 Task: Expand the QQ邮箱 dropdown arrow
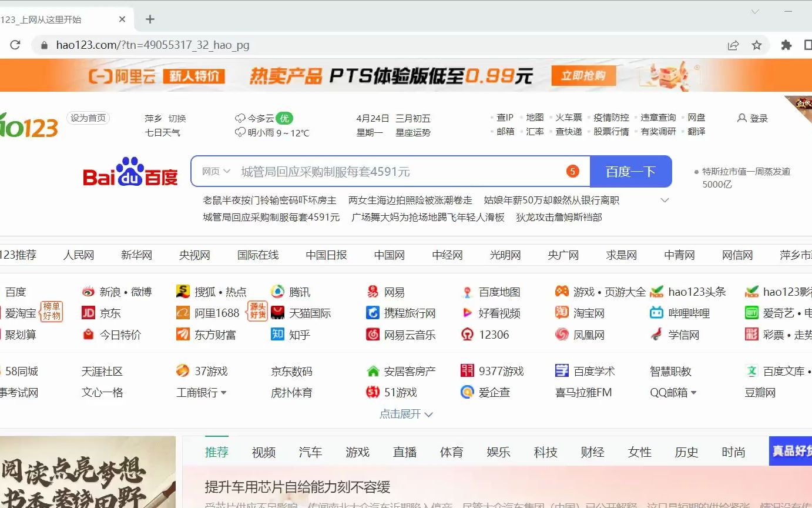[x=693, y=393]
